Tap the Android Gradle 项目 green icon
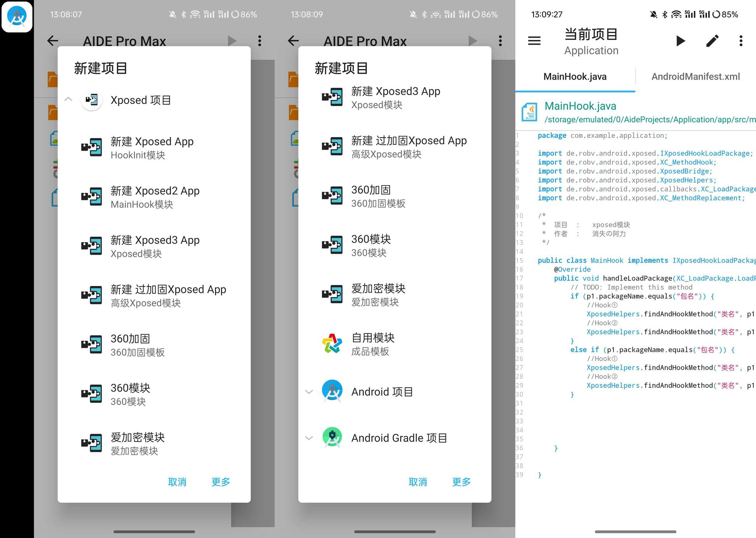The height and width of the screenshot is (538, 756). coord(332,437)
